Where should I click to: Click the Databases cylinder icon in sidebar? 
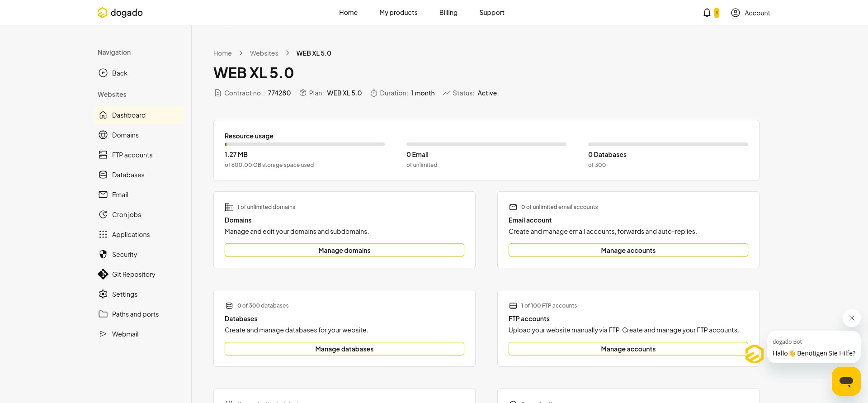click(103, 175)
